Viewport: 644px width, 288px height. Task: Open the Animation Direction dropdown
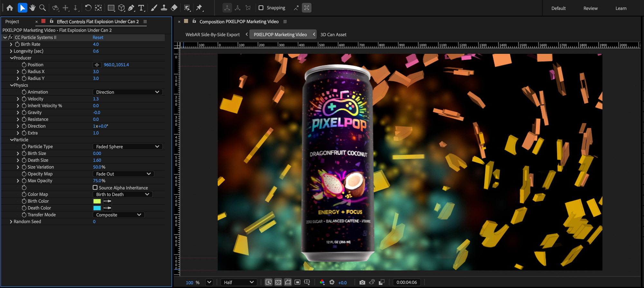point(128,92)
